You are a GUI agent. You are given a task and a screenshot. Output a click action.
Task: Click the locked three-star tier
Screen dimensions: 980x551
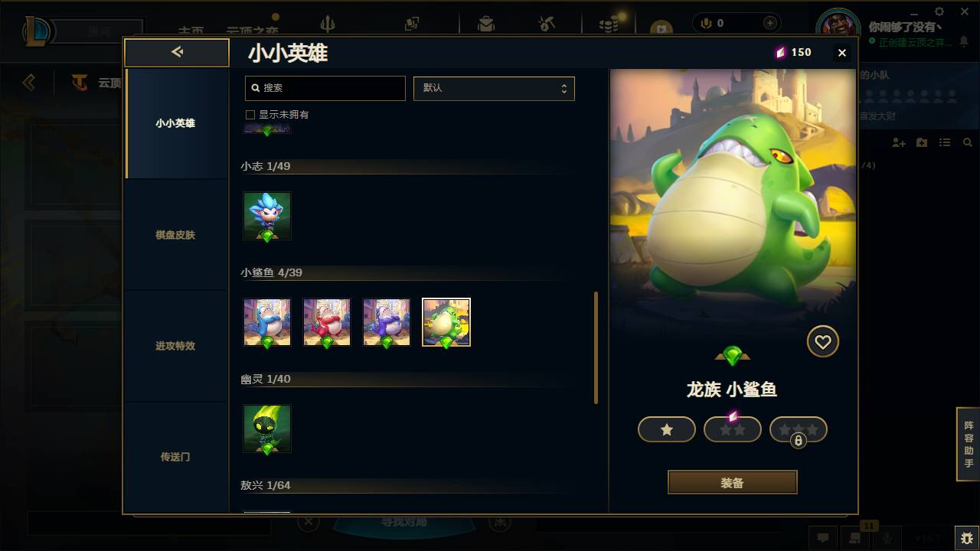(x=799, y=430)
